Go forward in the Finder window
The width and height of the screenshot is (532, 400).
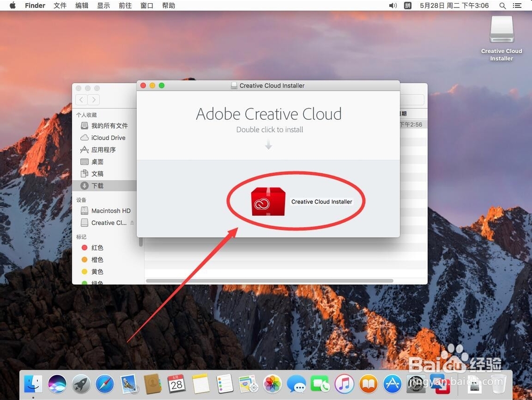[94, 100]
